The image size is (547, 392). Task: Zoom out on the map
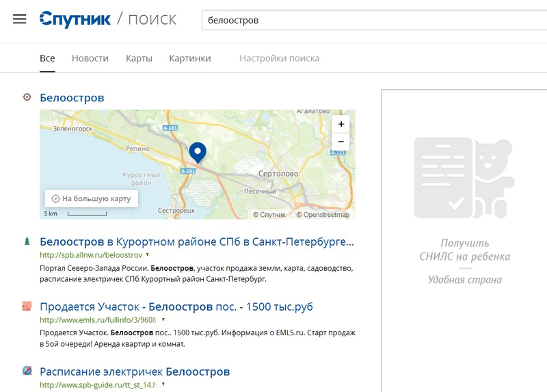(x=341, y=142)
